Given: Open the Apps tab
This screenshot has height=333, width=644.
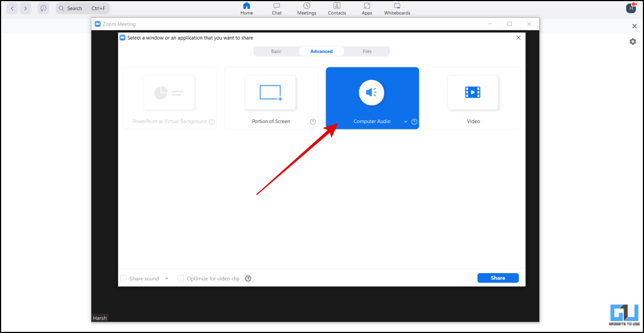Looking at the screenshot, I should point(367,8).
